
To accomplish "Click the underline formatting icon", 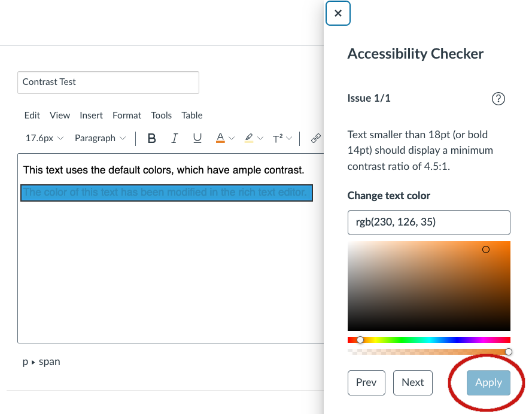I will tap(197, 138).
